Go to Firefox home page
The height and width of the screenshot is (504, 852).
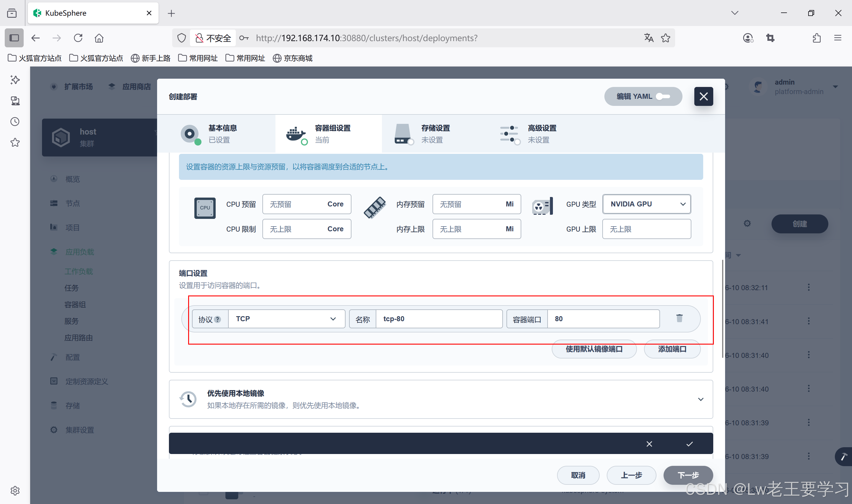[99, 38]
